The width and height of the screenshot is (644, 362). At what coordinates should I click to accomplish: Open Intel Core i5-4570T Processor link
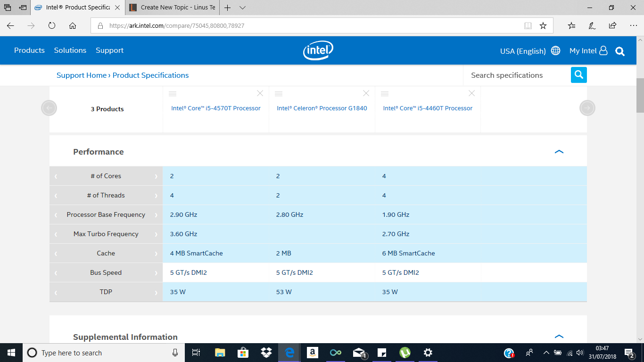[x=216, y=108]
